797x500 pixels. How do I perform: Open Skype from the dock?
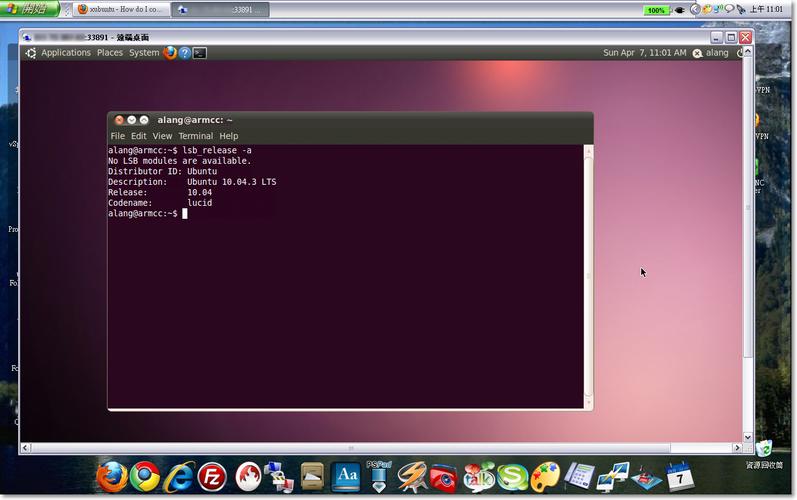(512, 478)
